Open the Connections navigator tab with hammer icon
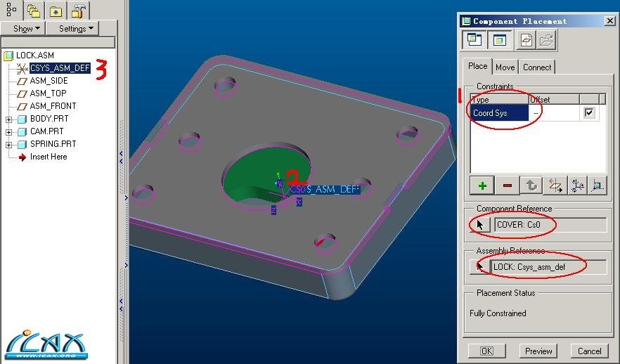This screenshot has width=620, height=364. tap(78, 11)
